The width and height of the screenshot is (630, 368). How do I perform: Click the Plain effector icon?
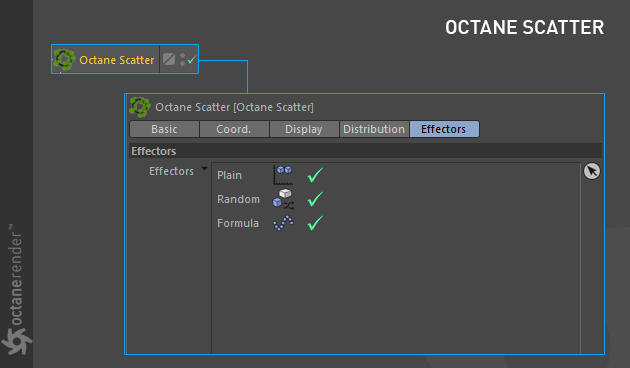point(283,175)
